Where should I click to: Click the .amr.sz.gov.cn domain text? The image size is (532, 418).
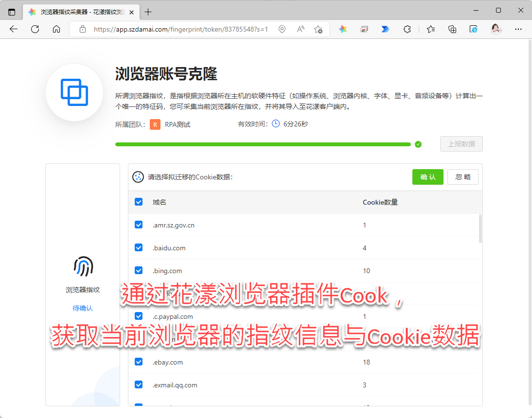click(174, 226)
